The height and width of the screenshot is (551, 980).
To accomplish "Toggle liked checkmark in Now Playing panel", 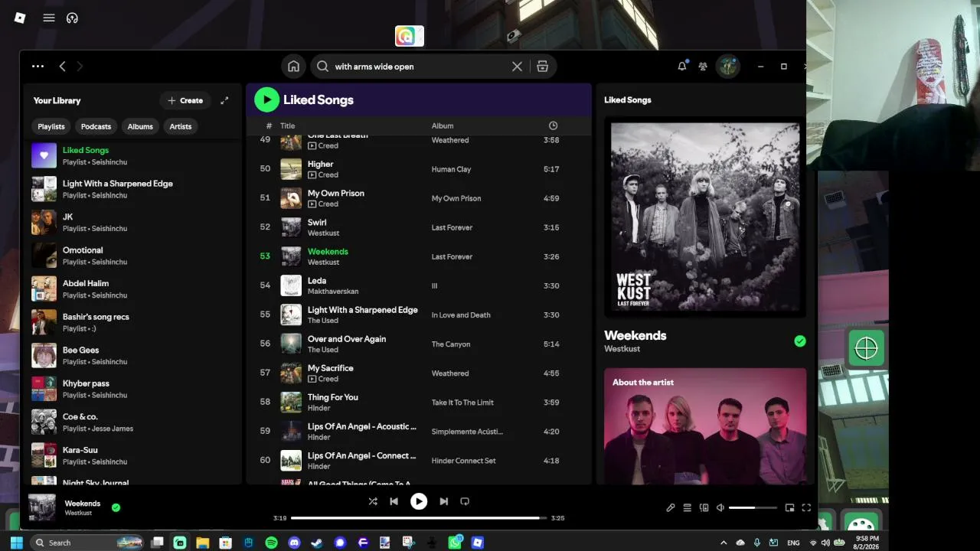I will (800, 341).
